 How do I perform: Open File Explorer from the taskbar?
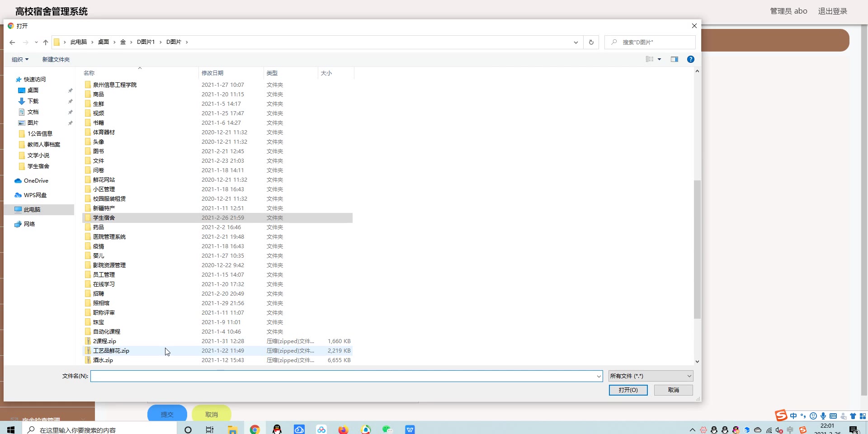232,429
